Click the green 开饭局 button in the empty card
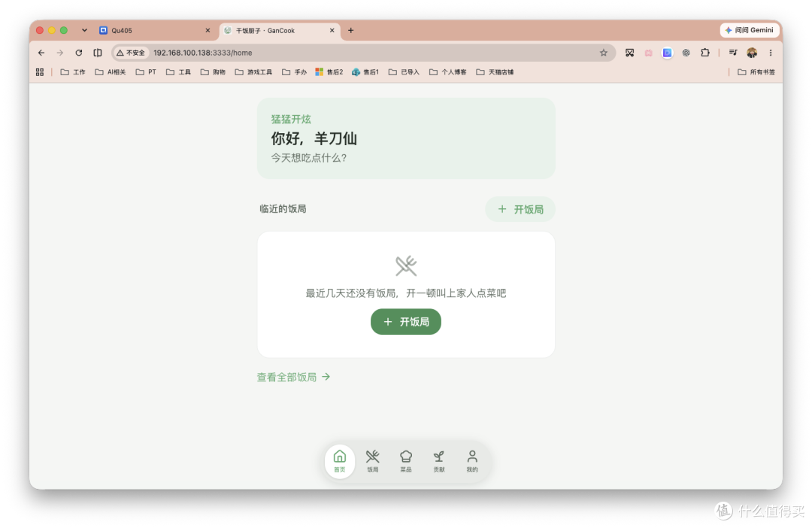This screenshot has height=528, width=812. point(406,322)
